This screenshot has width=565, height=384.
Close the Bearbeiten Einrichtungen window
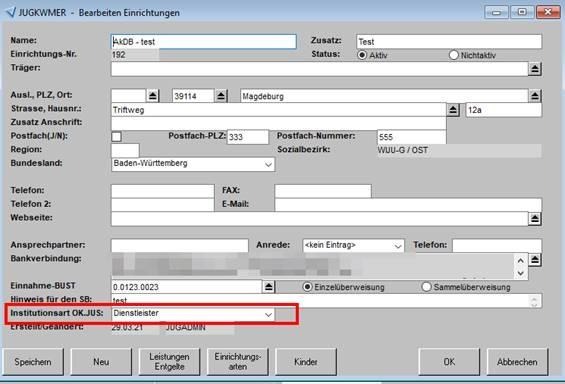(x=548, y=12)
